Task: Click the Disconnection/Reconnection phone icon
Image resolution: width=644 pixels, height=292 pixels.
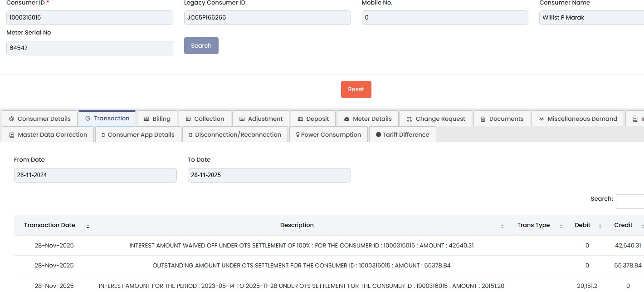Action: click(190, 135)
